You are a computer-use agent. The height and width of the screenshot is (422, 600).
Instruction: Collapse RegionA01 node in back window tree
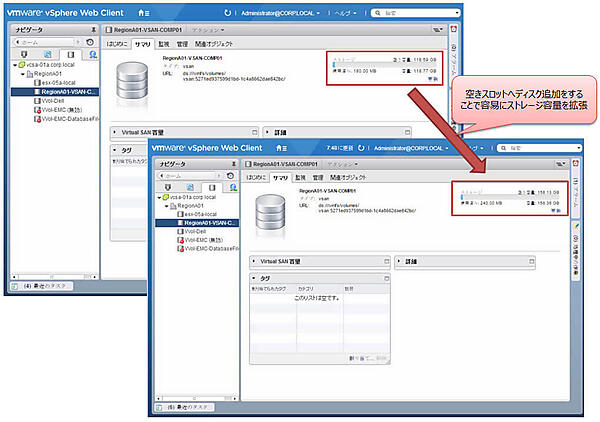[x=23, y=74]
